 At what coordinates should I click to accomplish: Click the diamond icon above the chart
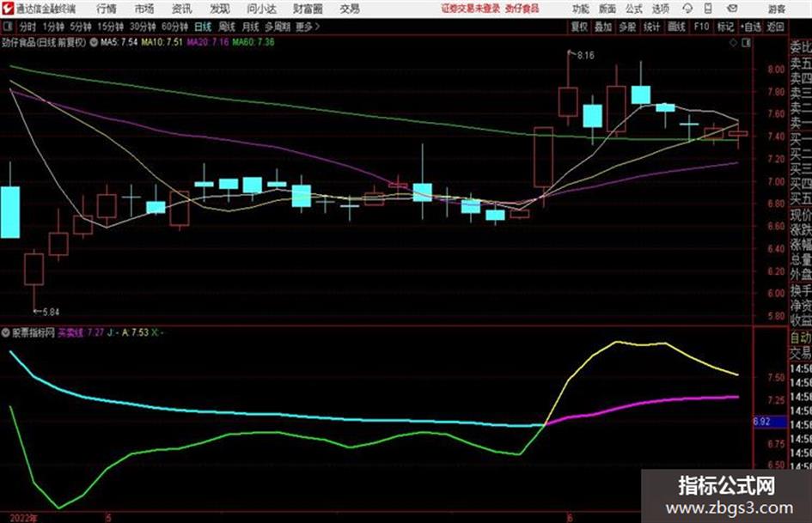[733, 43]
